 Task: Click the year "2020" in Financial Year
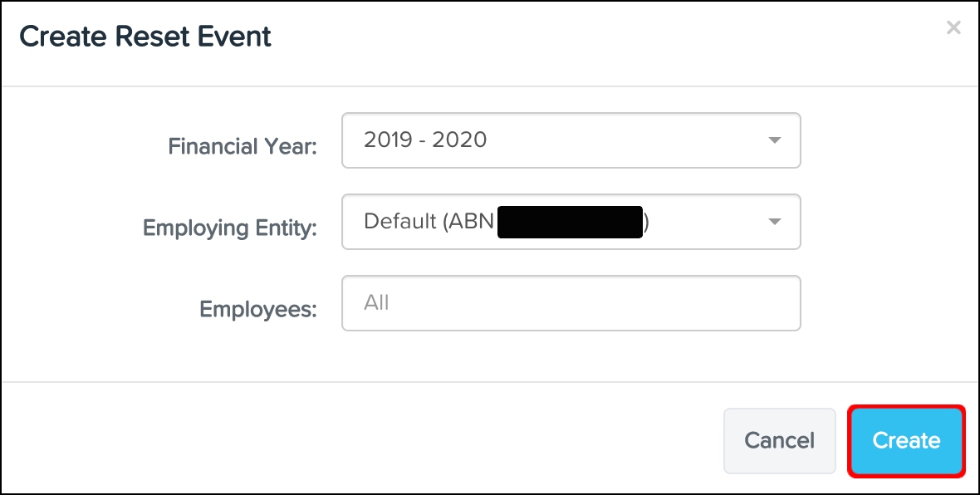[x=460, y=140]
